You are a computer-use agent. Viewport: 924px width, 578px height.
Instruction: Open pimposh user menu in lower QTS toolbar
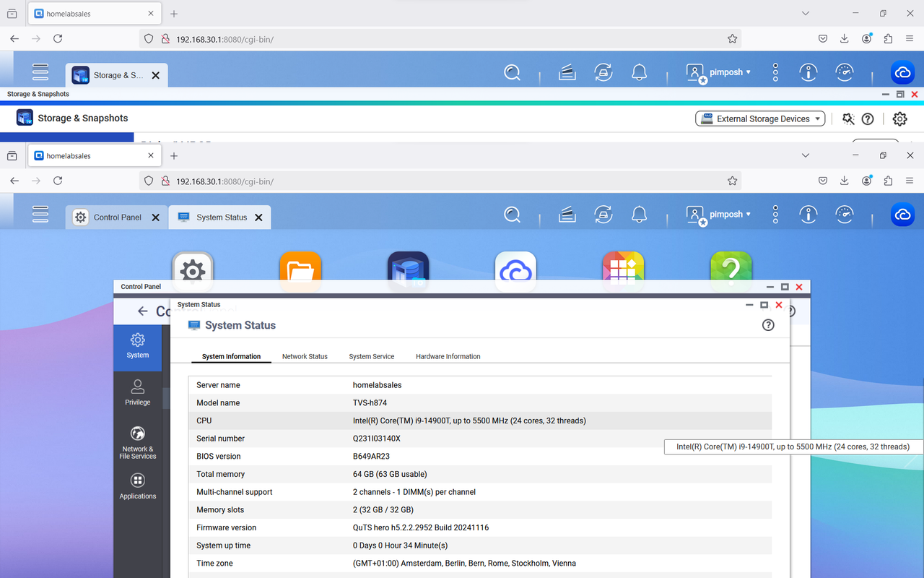click(x=719, y=215)
